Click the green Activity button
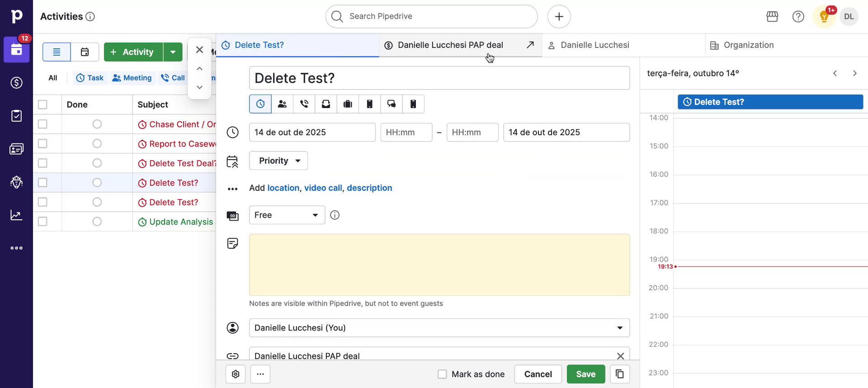This screenshot has height=388, width=868. click(x=133, y=52)
